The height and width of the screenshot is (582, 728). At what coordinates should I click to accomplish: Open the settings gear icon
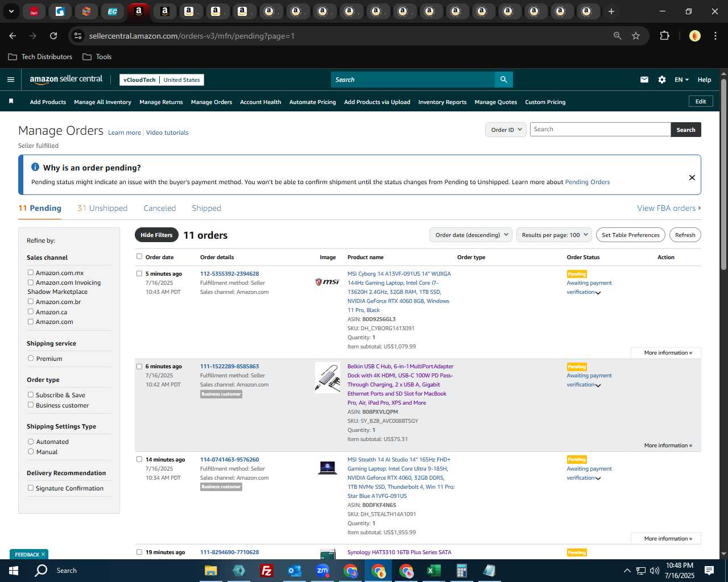(x=662, y=80)
